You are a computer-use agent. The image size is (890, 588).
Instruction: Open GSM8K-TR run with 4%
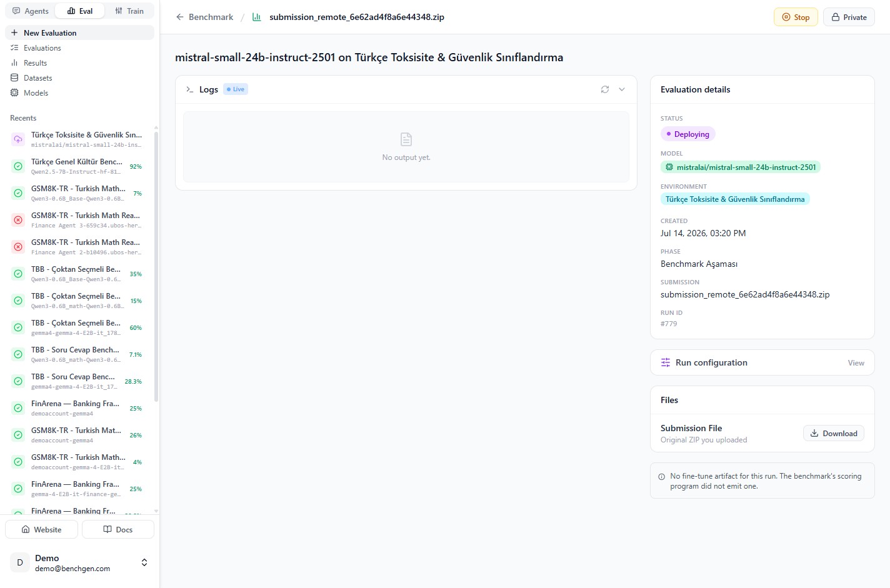[x=81, y=462]
